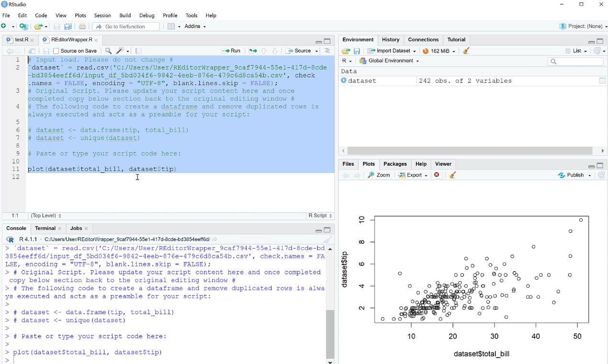Go to previous plot arrow

click(x=345, y=175)
